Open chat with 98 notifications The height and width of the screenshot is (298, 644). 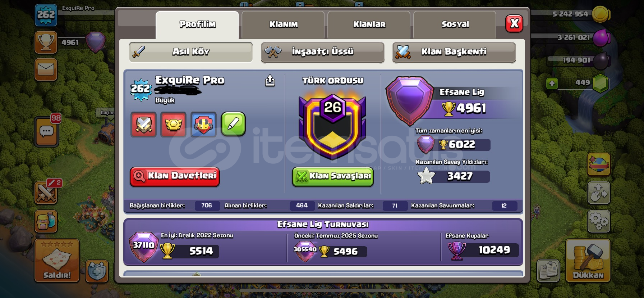click(x=47, y=131)
